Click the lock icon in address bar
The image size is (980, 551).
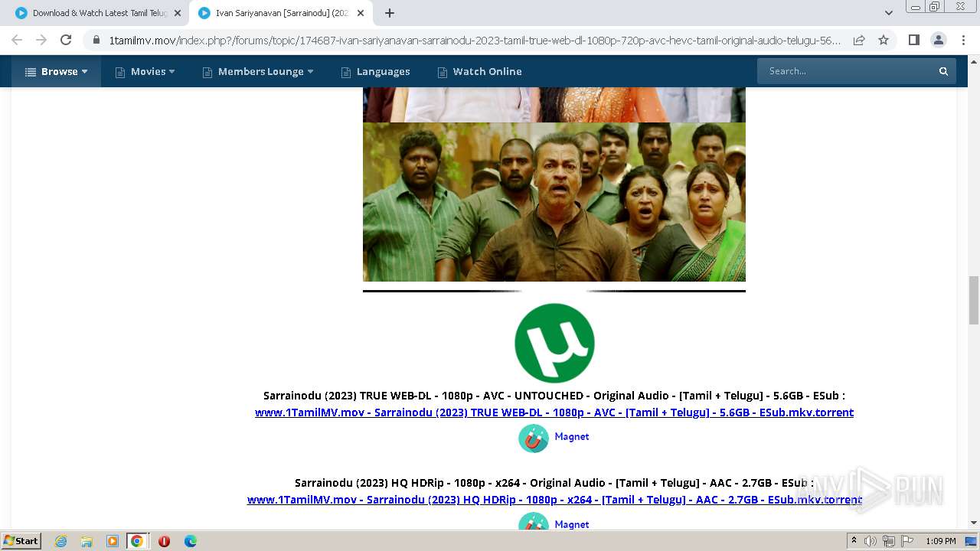coord(96,40)
